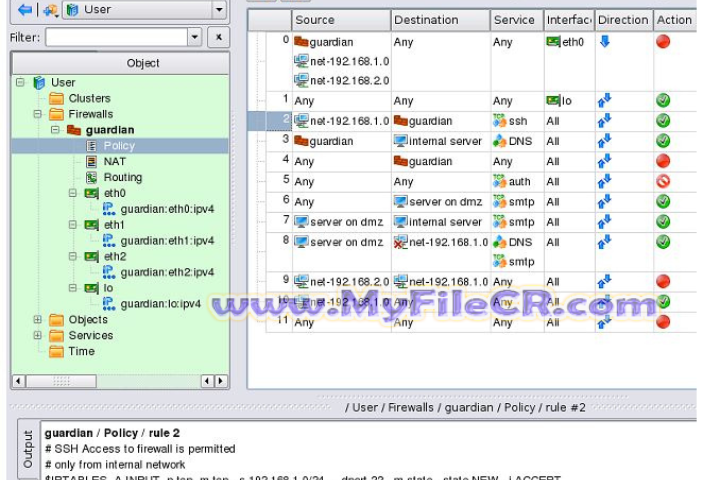Select guardian:eth2:ipv4 address

(167, 272)
